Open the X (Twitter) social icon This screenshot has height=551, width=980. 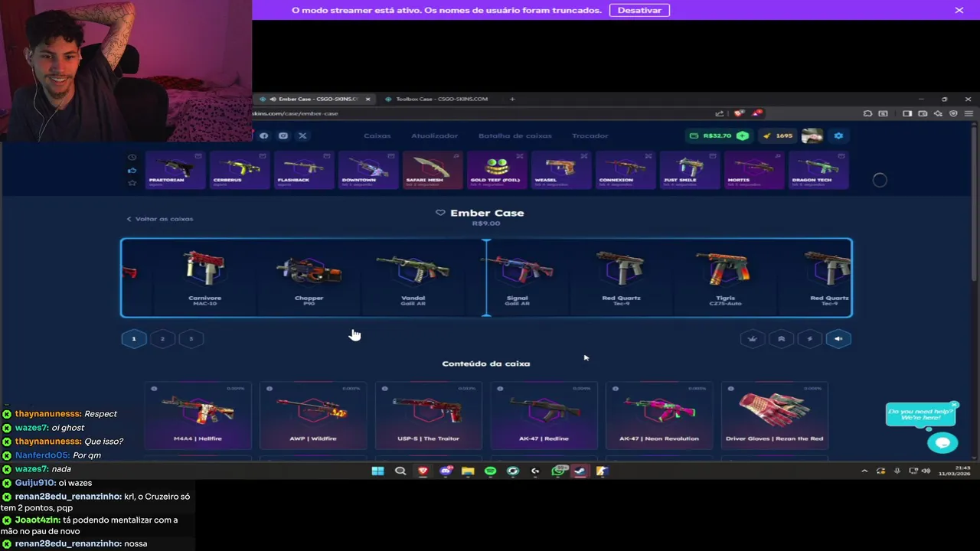(302, 135)
